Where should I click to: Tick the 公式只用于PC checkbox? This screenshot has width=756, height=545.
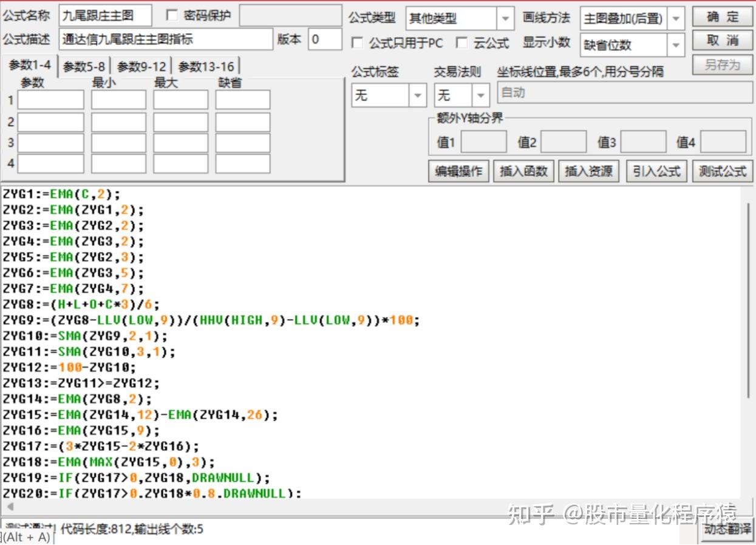(357, 43)
